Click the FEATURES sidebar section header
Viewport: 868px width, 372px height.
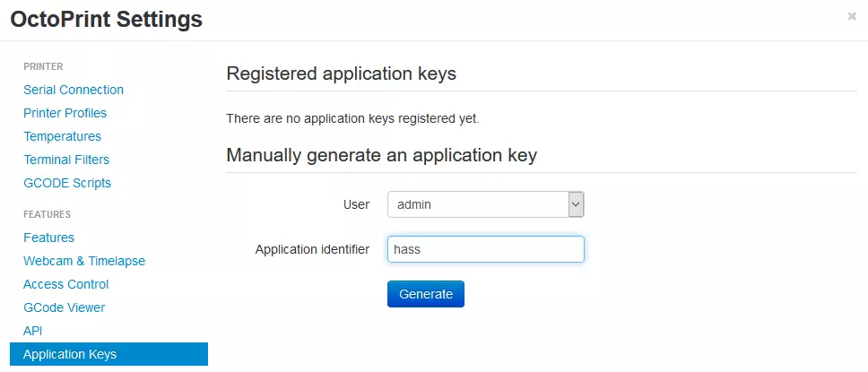click(x=47, y=214)
